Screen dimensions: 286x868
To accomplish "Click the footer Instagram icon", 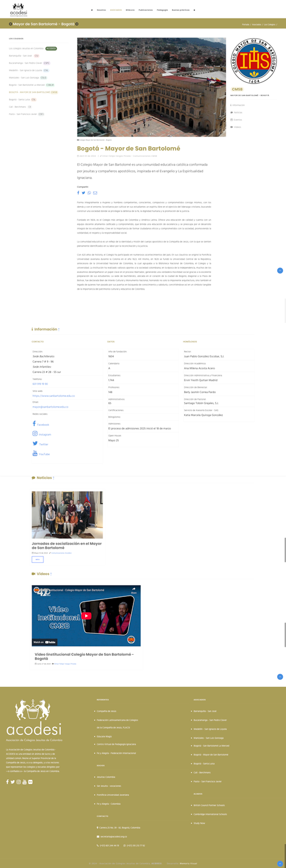I will tap(18, 782).
